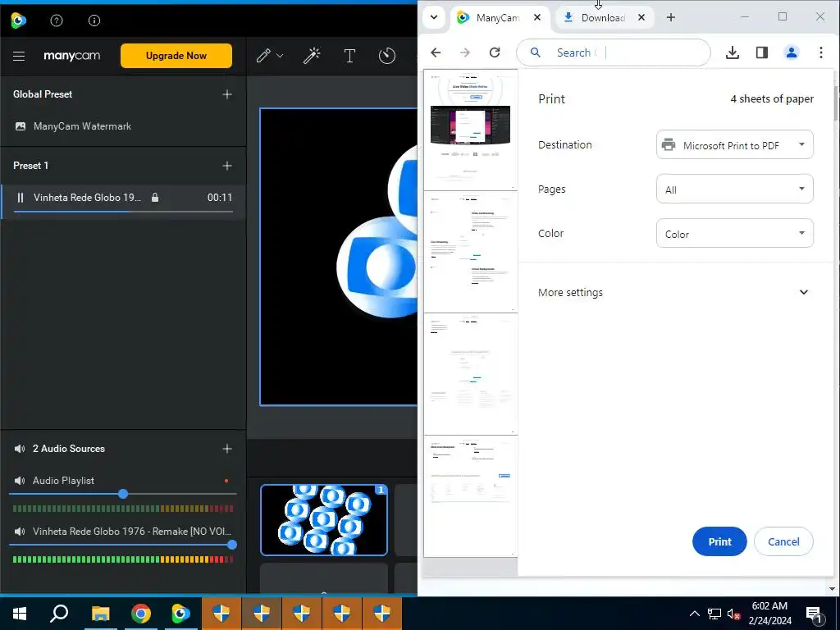Open the ManyCam hamburger menu
840x630 pixels.
[x=19, y=56]
